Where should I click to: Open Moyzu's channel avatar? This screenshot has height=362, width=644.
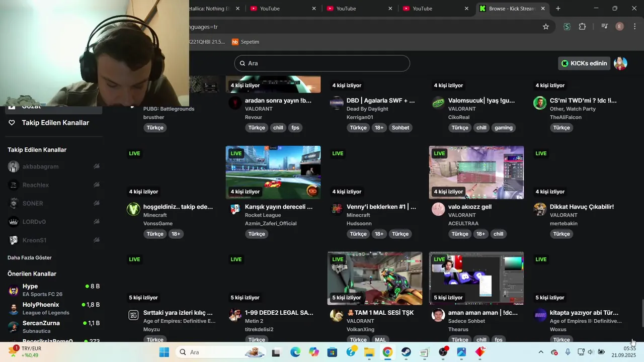[133, 315]
